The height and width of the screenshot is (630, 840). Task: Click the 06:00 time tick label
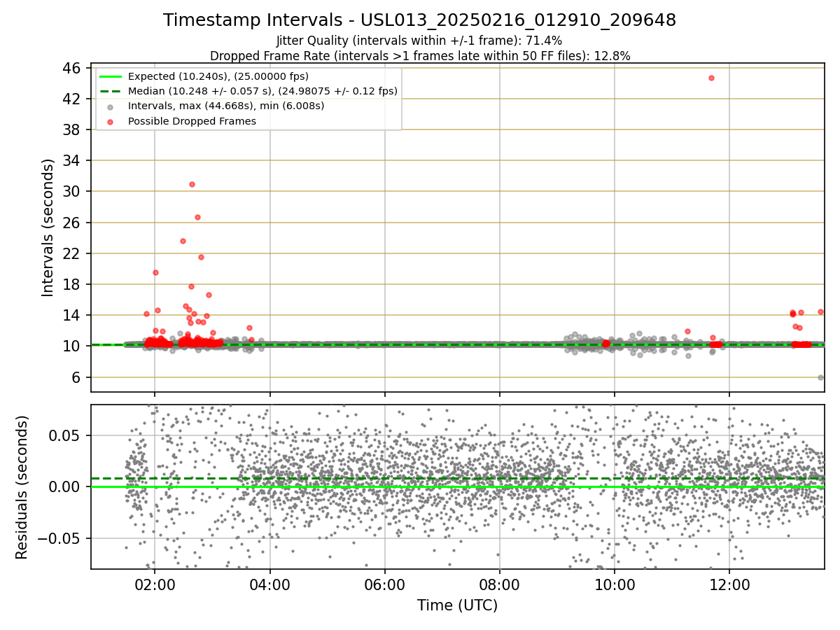(384, 584)
